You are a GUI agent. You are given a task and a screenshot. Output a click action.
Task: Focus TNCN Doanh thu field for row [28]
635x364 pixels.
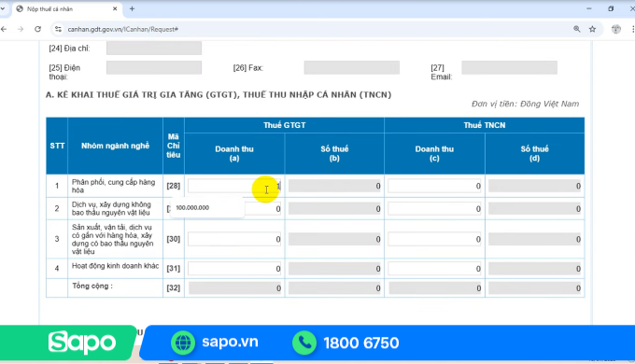pos(434,186)
